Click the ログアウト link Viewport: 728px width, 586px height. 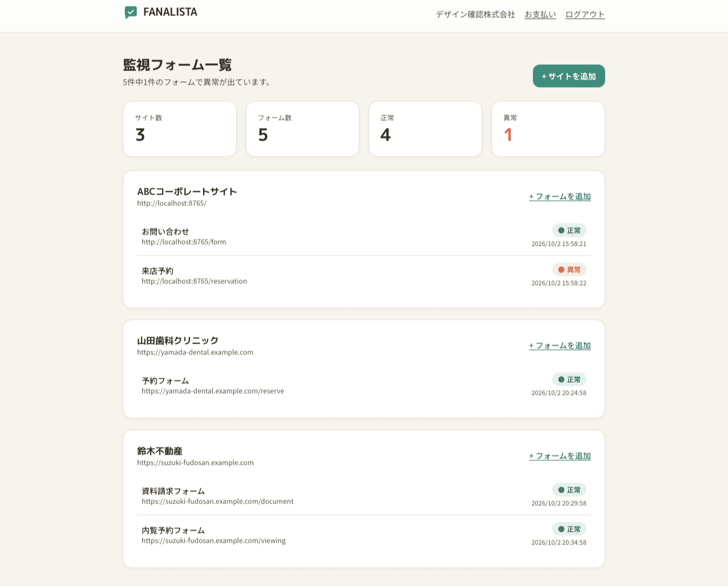pyautogui.click(x=585, y=14)
